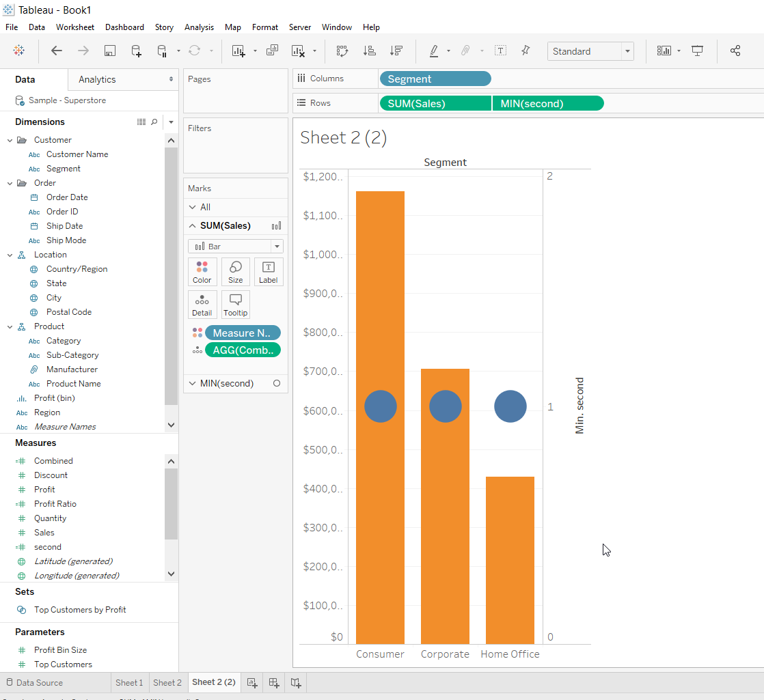This screenshot has height=700, width=764.
Task: Open the Dimensions pane dropdown menu arrow
Action: pos(171,122)
